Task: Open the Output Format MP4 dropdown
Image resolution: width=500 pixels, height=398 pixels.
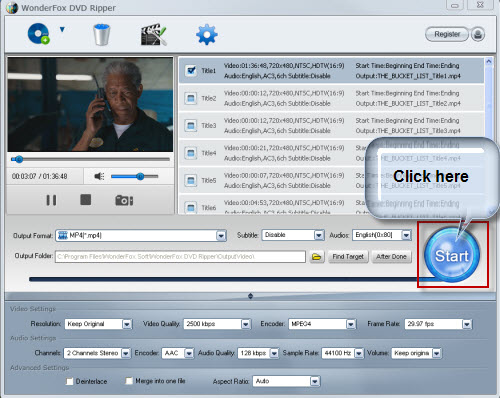Action: [x=221, y=236]
